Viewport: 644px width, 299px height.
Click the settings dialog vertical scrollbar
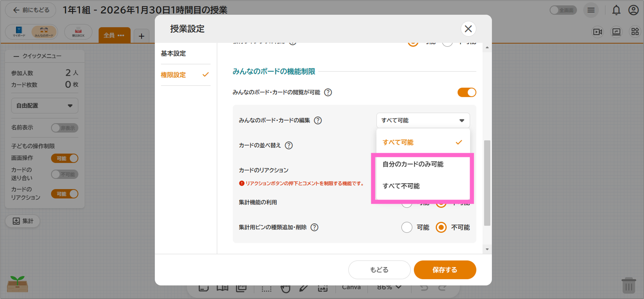point(487,183)
